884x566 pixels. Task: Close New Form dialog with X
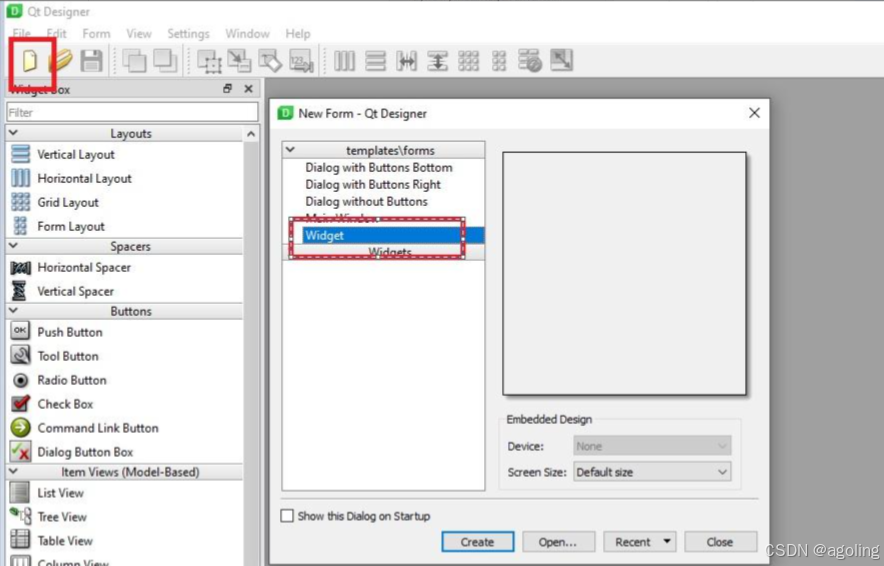(754, 113)
